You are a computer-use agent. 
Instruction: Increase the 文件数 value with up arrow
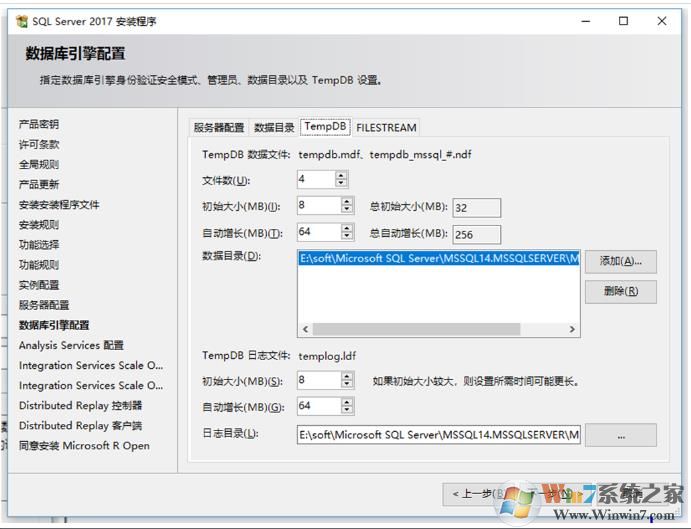[x=341, y=175]
